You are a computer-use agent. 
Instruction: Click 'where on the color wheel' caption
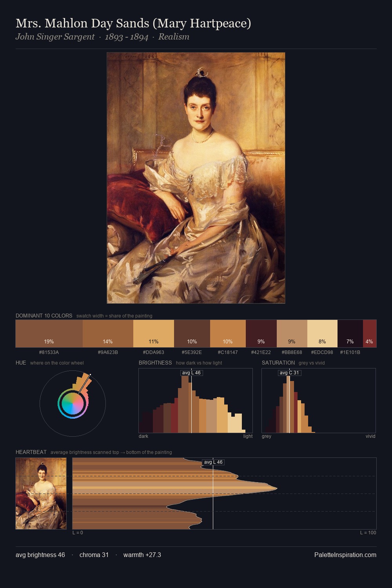click(x=57, y=363)
